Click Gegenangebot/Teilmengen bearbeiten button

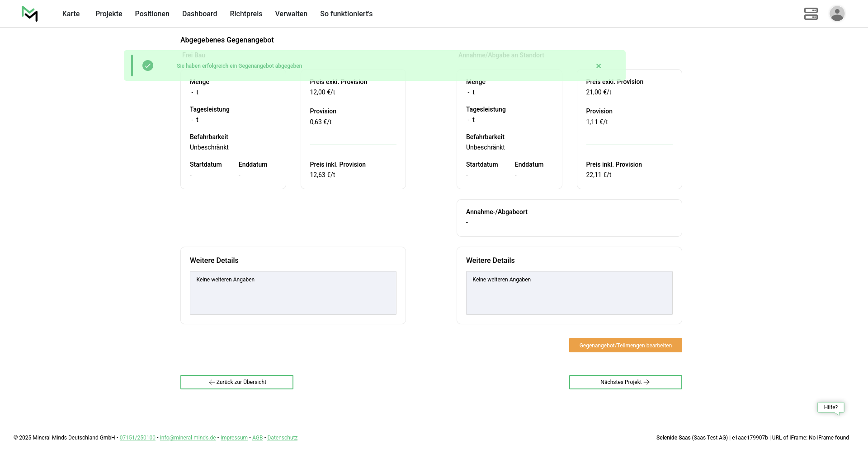(x=625, y=345)
